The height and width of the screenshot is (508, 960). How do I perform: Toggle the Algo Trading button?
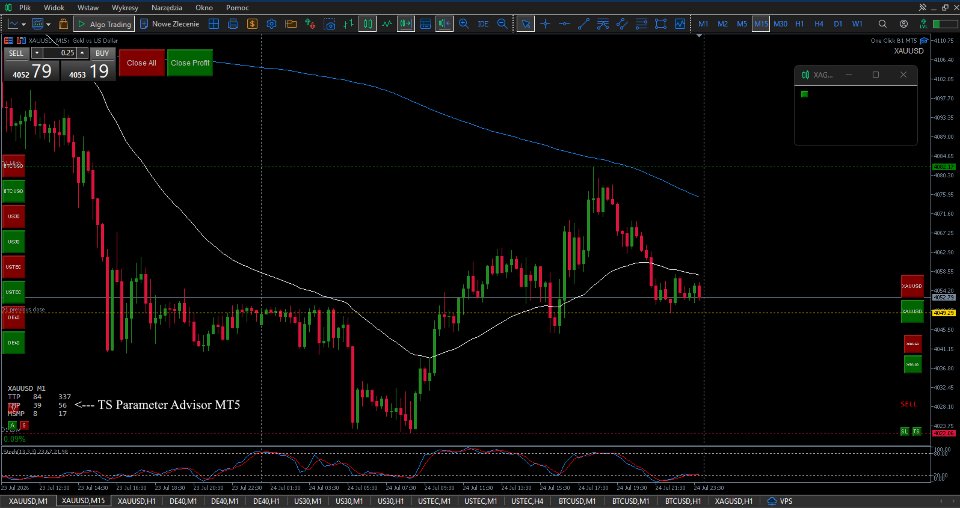(103, 24)
